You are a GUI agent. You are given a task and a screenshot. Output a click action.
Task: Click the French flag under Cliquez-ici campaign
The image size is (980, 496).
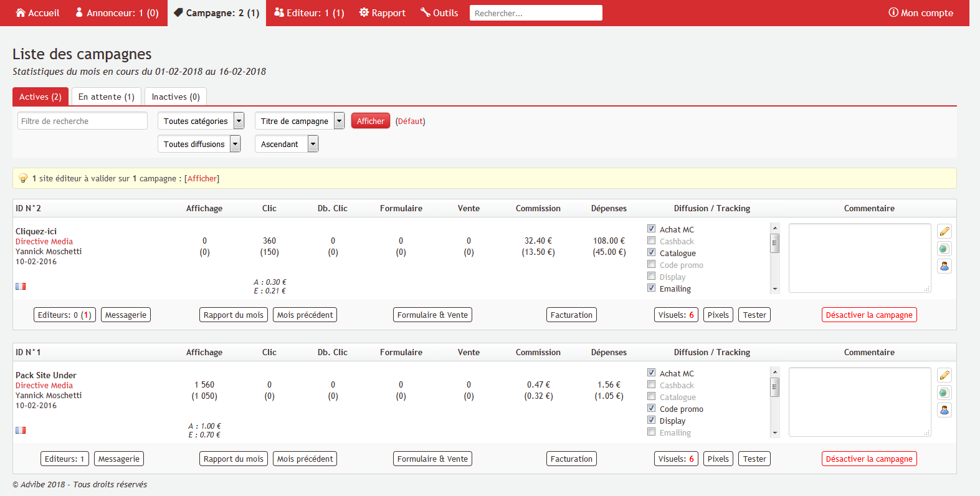point(21,287)
